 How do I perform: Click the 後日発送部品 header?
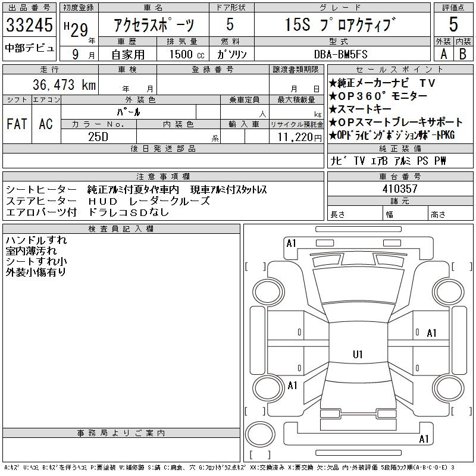click(x=163, y=148)
